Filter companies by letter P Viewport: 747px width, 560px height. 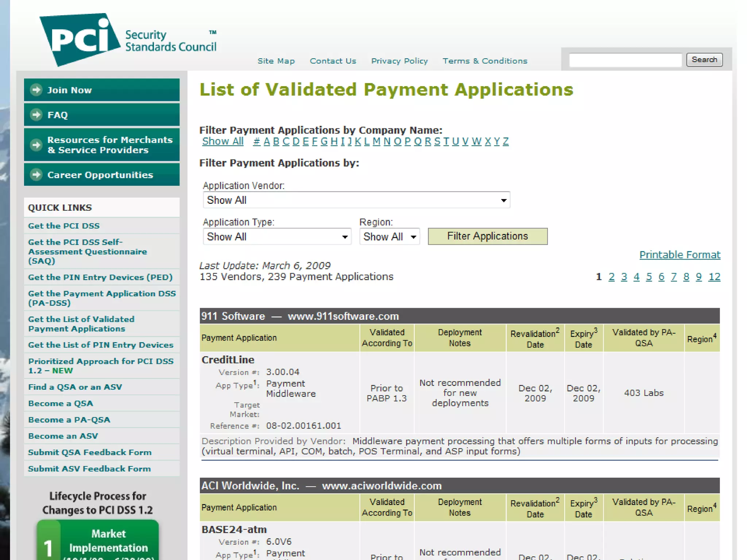coord(408,141)
